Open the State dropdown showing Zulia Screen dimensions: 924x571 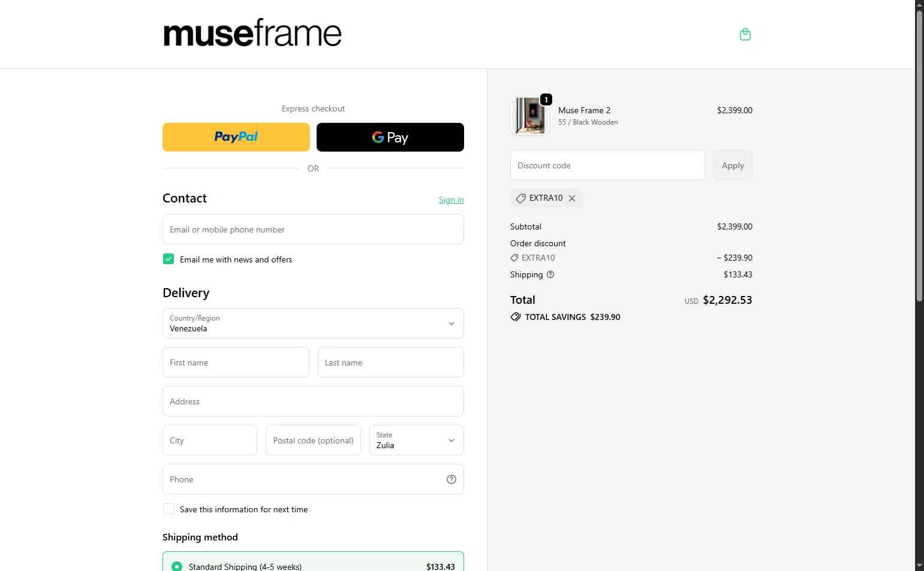point(417,440)
